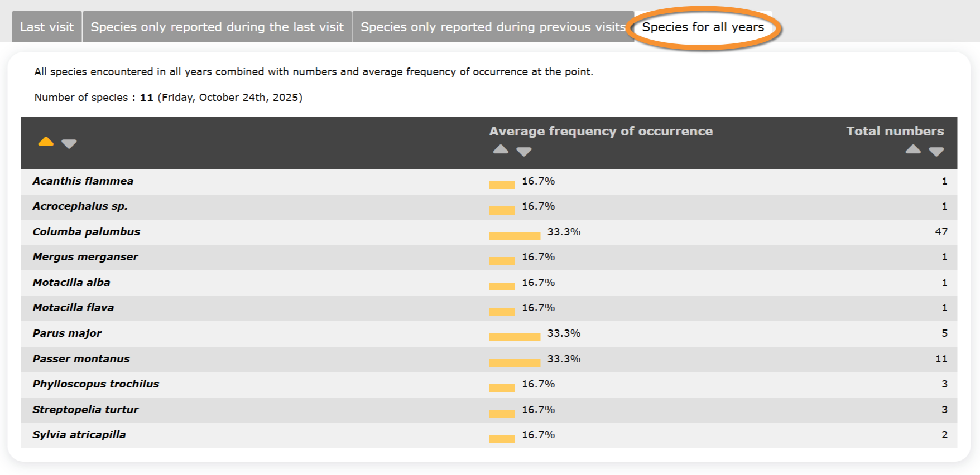Sort average frequency descending arrow

[523, 152]
